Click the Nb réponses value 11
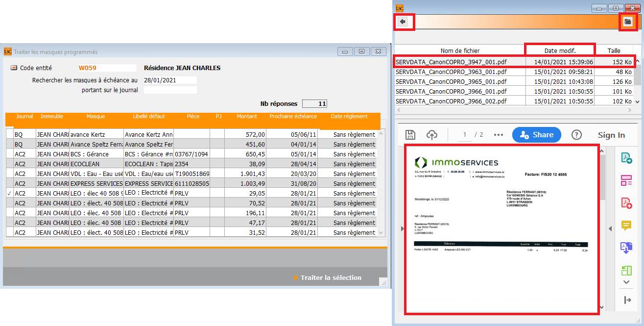Viewport: 644px width, 326px height. click(x=314, y=103)
